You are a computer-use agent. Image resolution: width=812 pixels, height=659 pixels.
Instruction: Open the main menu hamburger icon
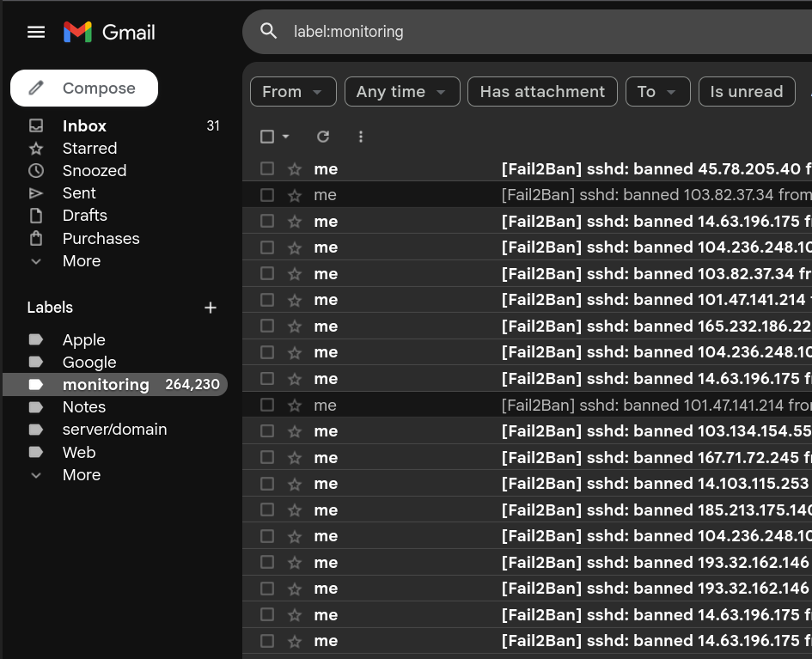coord(35,32)
